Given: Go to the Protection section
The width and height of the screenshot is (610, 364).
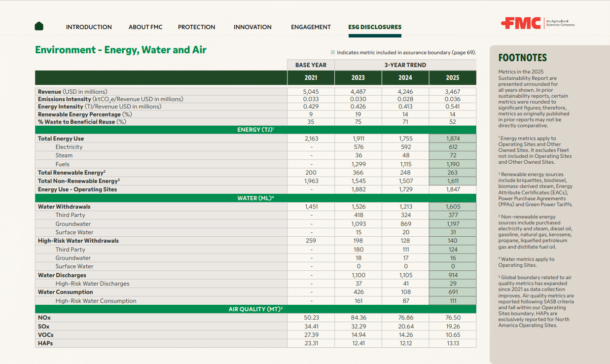Looking at the screenshot, I should pyautogui.click(x=197, y=27).
